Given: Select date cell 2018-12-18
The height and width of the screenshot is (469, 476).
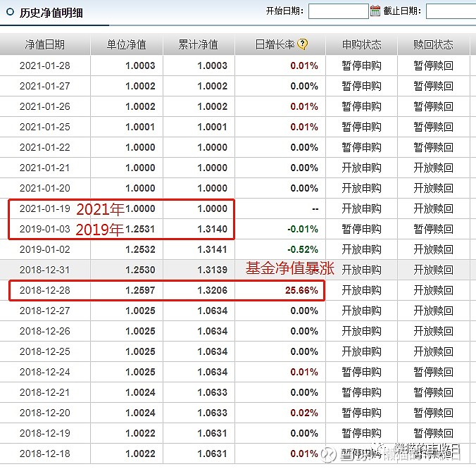Looking at the screenshot, I should coord(45,454).
